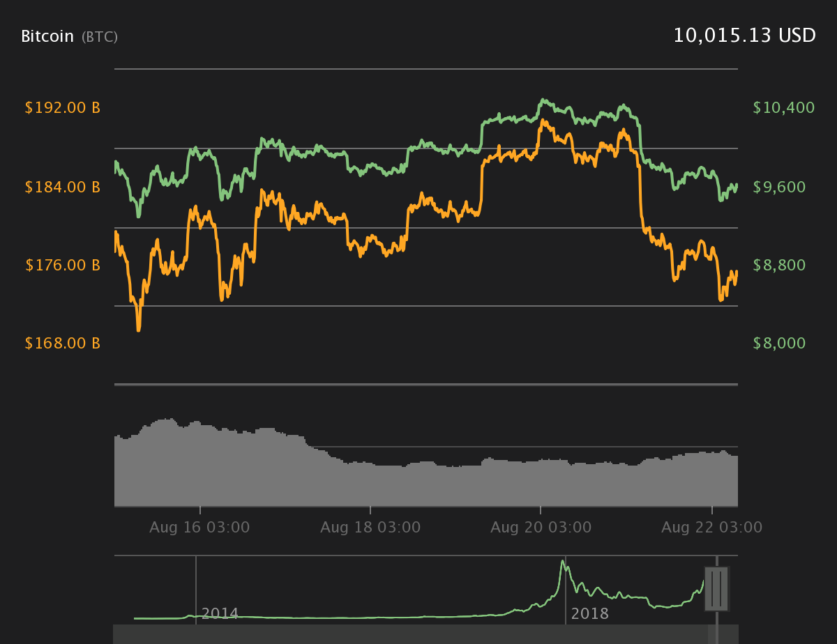Click the 10,015.13 USD price readout

[744, 36]
